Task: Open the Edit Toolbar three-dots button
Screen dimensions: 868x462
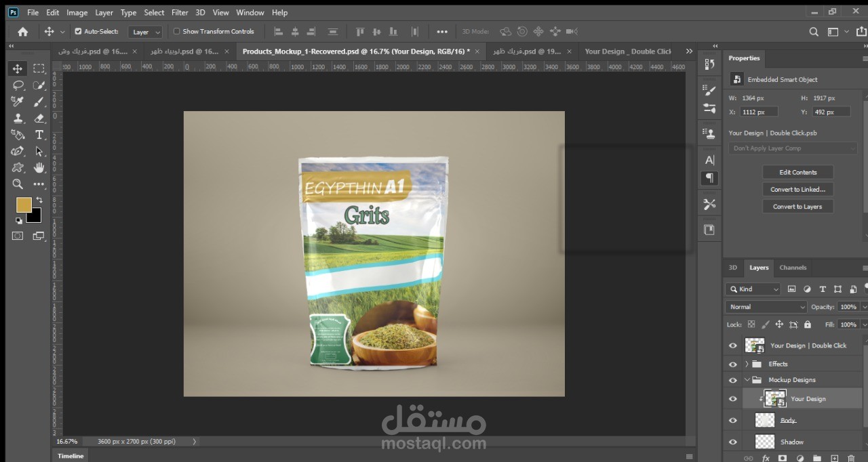Action: (39, 184)
